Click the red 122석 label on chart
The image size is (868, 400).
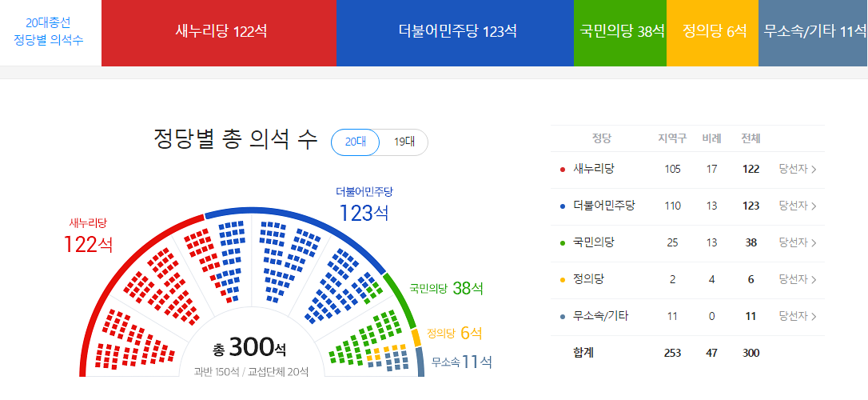[x=88, y=244]
